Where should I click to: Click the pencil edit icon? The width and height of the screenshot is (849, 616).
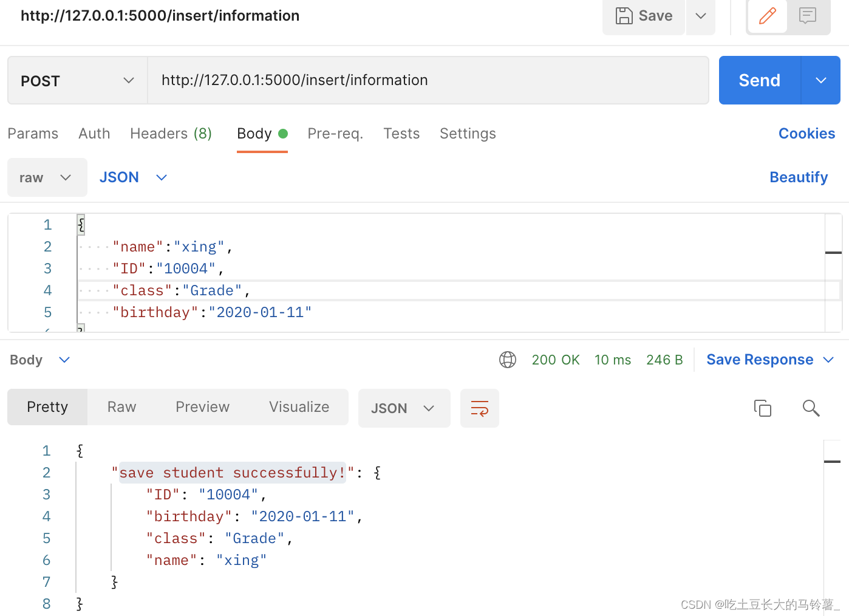[767, 16]
